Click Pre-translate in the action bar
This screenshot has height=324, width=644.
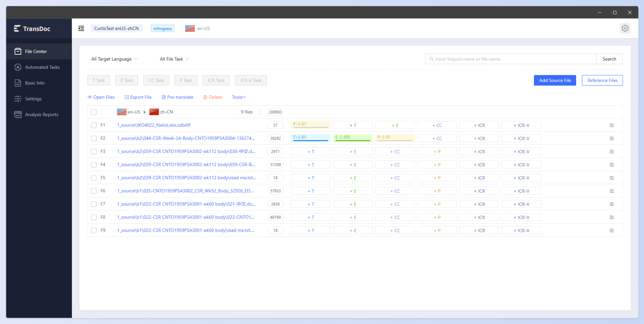pos(177,97)
